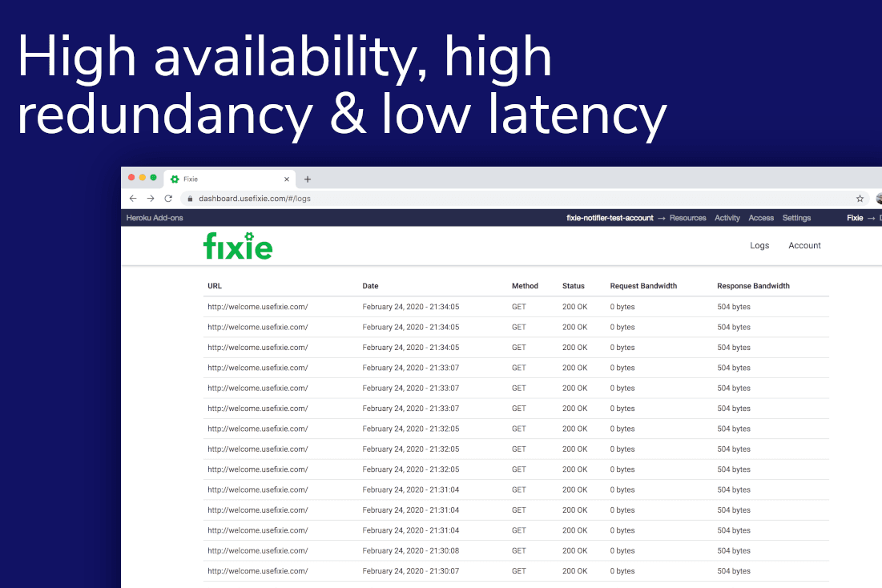Open a new tab with plus icon
Screen dimensions: 882x588
click(308, 179)
